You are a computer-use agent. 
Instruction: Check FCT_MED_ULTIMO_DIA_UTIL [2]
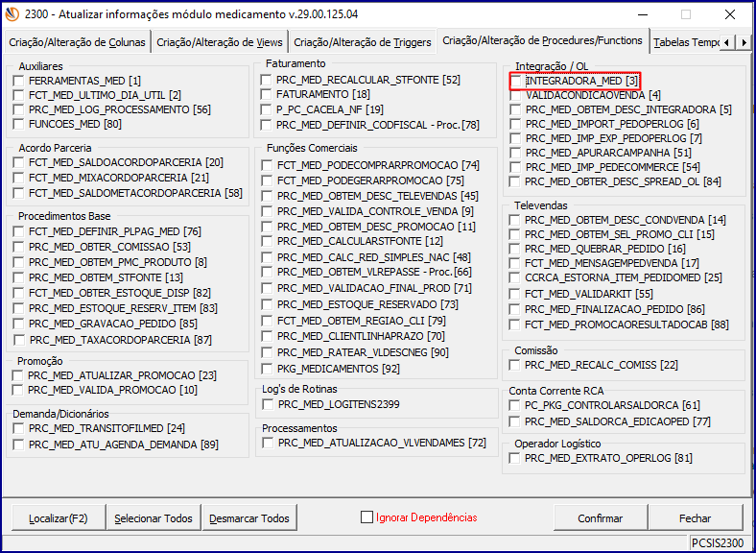pos(19,95)
